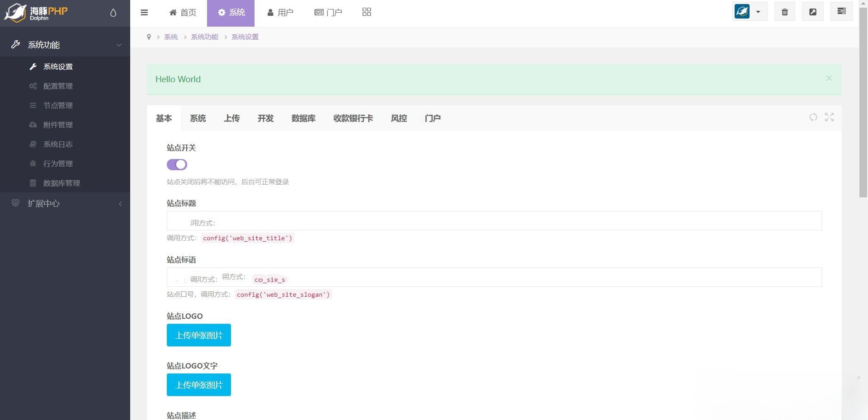
Task: Click the 附件管理 attachment management icon
Action: [33, 125]
